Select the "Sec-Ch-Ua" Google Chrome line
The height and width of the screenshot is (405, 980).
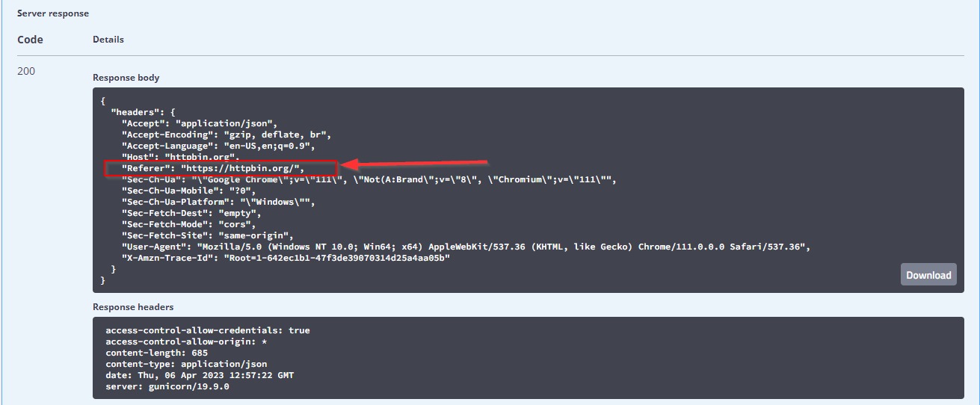(x=369, y=179)
